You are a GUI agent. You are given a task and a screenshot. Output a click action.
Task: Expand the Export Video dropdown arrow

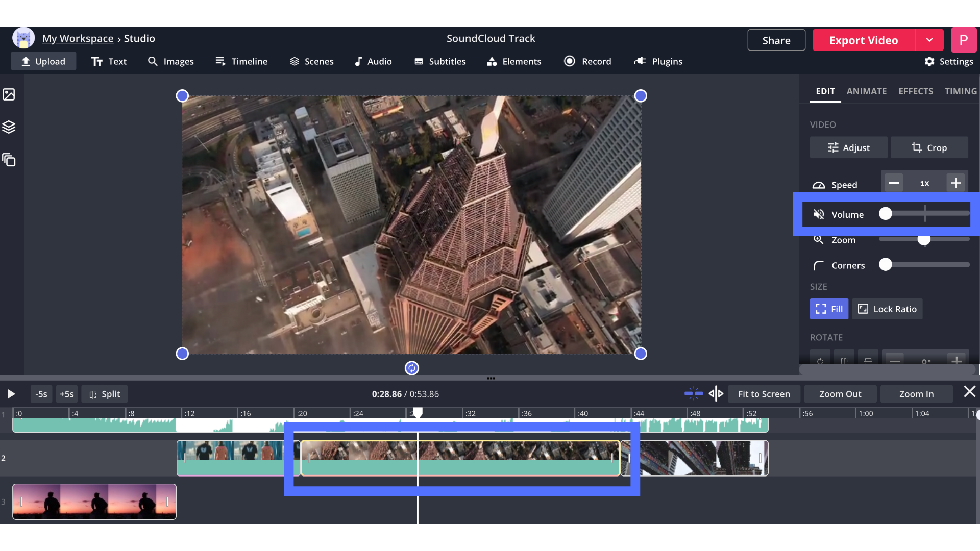[929, 40]
